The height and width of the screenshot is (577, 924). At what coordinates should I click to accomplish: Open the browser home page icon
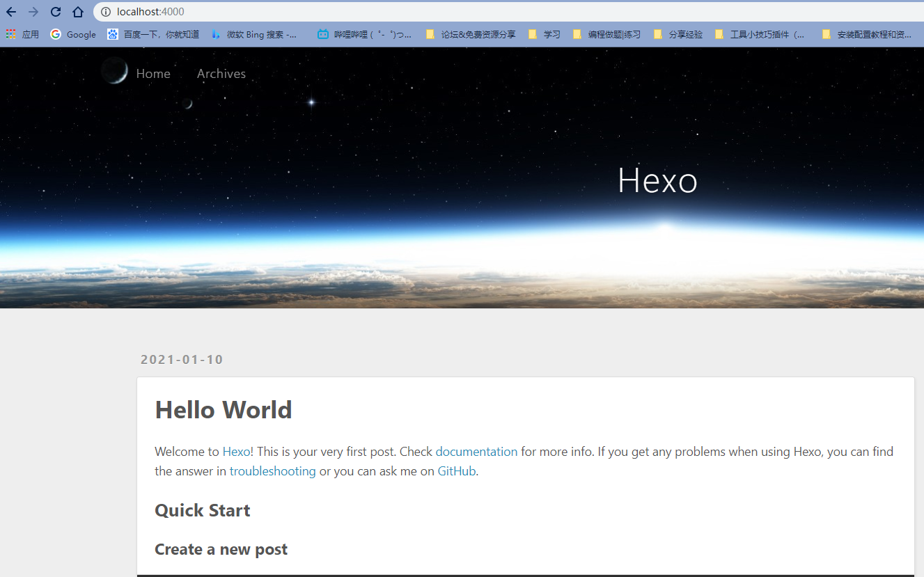tap(78, 12)
